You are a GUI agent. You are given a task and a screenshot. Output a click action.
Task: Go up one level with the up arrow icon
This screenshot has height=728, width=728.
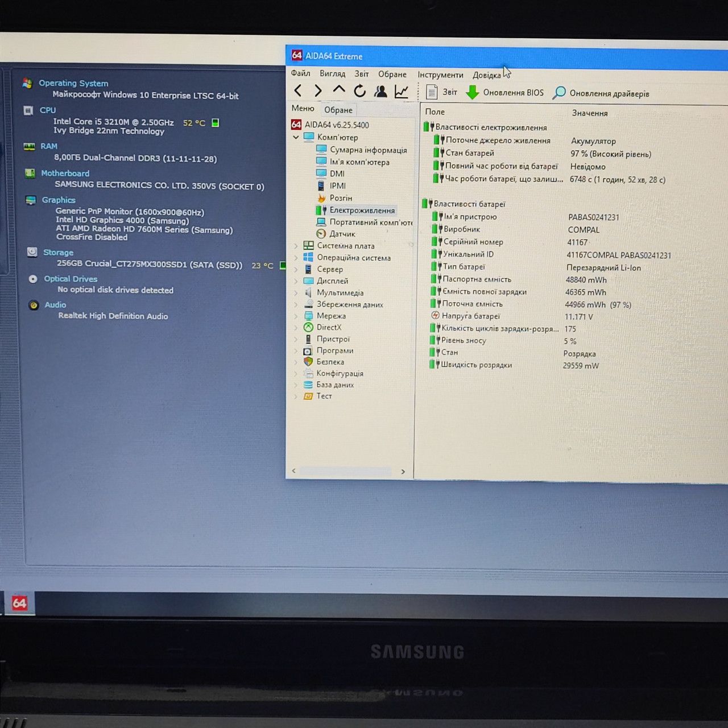[x=339, y=90]
